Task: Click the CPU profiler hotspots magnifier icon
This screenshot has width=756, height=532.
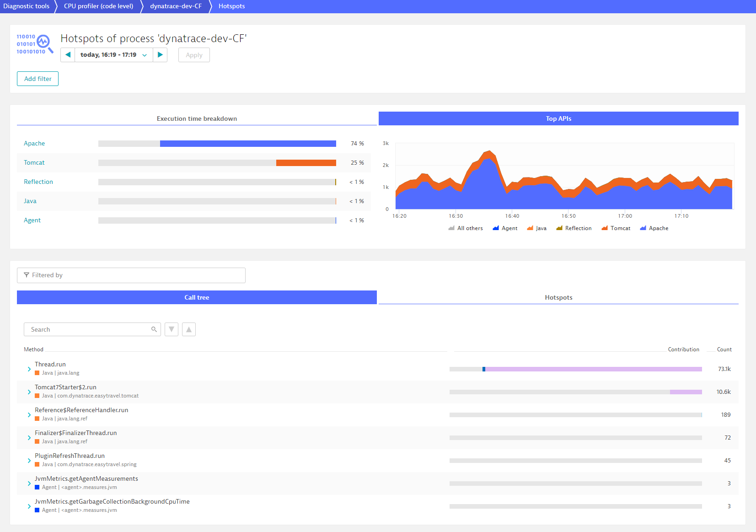Action: 35,44
